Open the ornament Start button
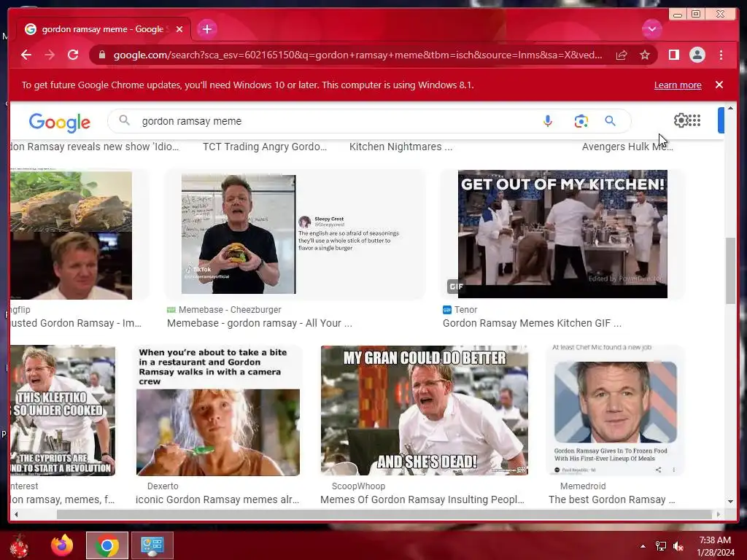 [x=20, y=545]
